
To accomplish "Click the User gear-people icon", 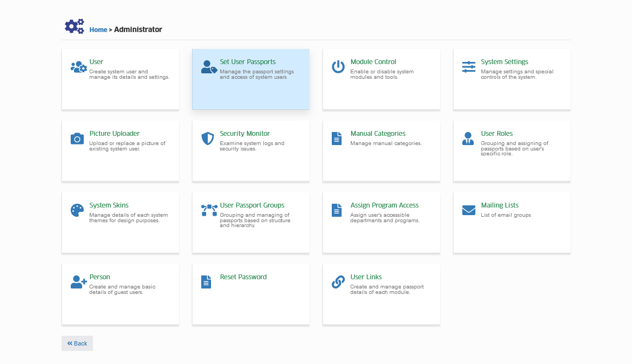I will pyautogui.click(x=79, y=67).
